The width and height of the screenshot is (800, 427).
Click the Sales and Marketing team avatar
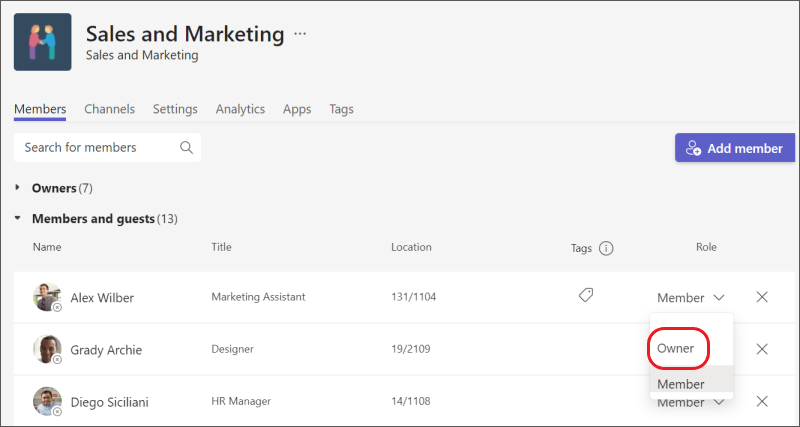pos(42,42)
